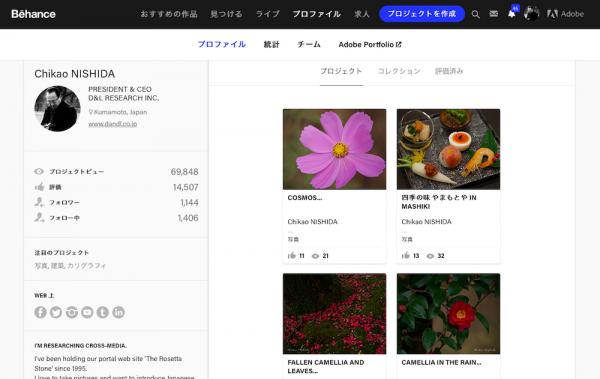The image size is (600, 379).
Task: Open the Tumblr social icon
Action: [x=103, y=312]
